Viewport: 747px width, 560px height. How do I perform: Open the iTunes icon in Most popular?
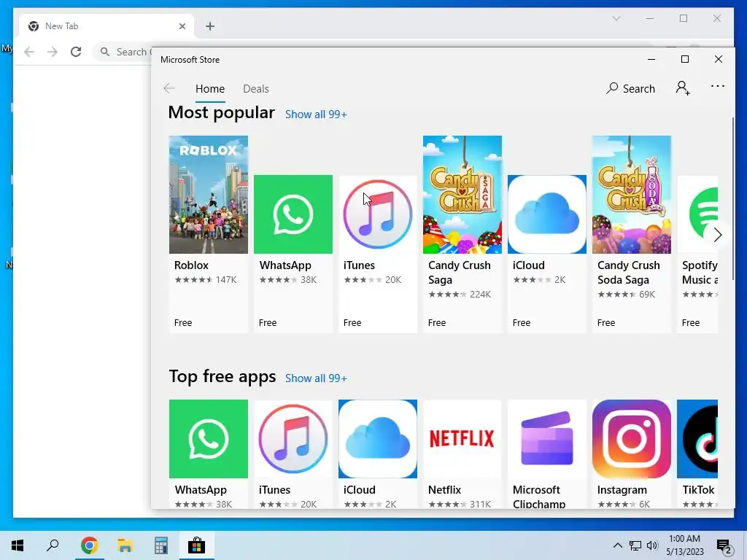[378, 214]
